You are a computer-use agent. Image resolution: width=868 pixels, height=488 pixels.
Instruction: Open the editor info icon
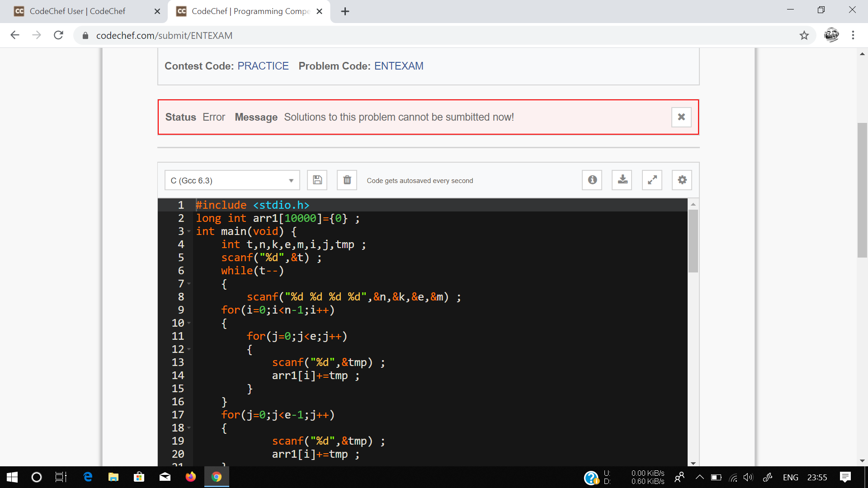coord(592,180)
